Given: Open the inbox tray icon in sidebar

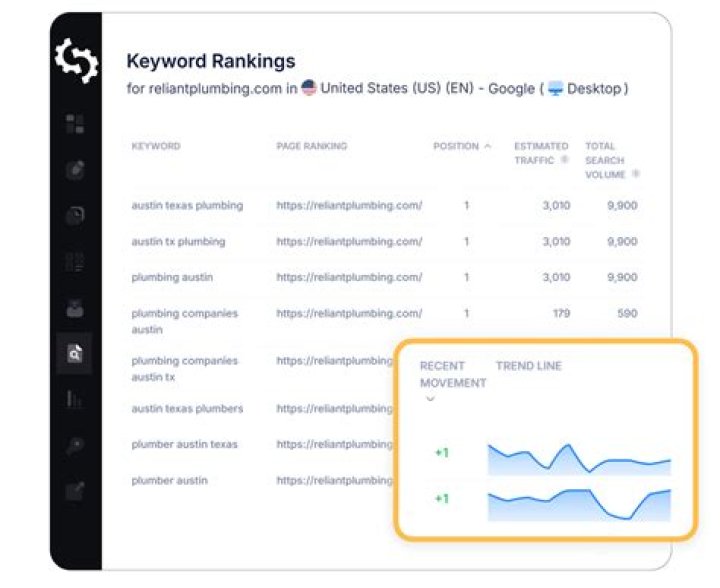Looking at the screenshot, I should [75, 309].
